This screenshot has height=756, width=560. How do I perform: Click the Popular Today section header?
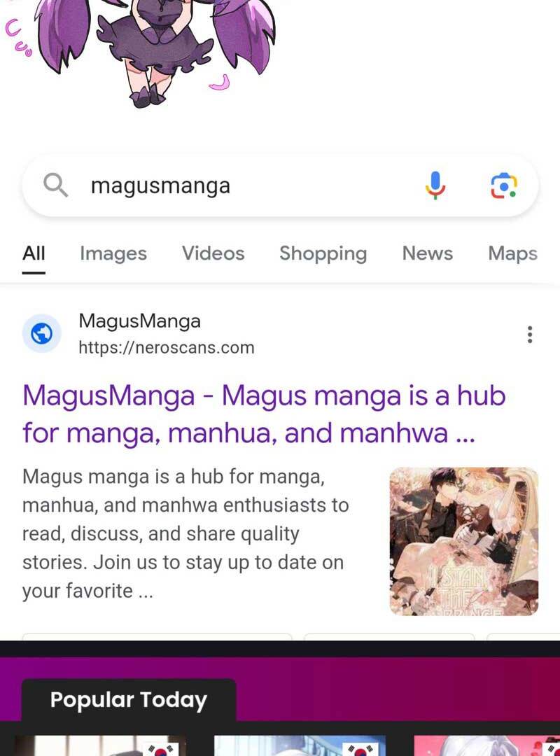point(128,699)
